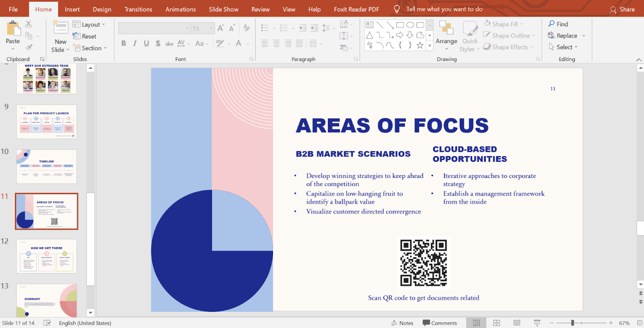Click the zoom in plus button

tap(611, 323)
